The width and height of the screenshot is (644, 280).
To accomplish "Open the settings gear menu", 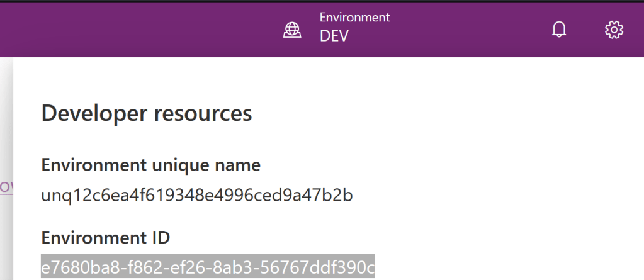I will (614, 30).
